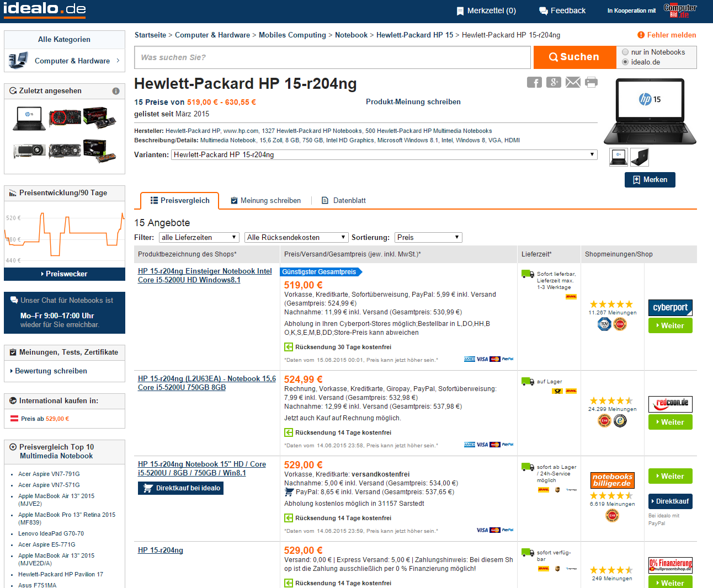Open 'Lenovo IdeaPad G70-70' in the Top 10 list
Viewport: 713px width, 588px height.
point(51,533)
